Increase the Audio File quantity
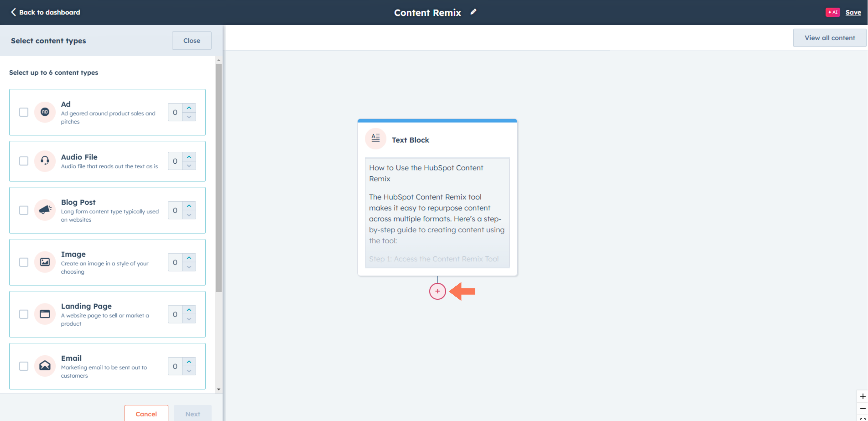 point(189,157)
